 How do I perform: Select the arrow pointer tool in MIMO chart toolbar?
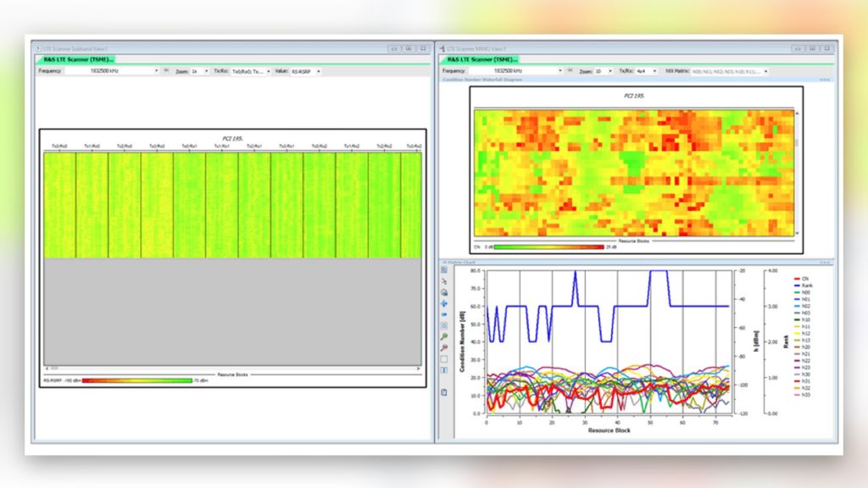444,281
